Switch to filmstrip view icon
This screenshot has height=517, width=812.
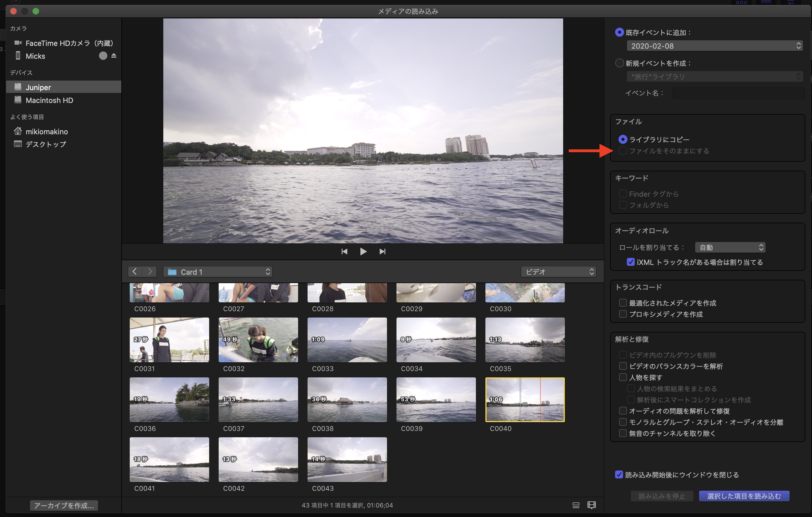(x=591, y=505)
